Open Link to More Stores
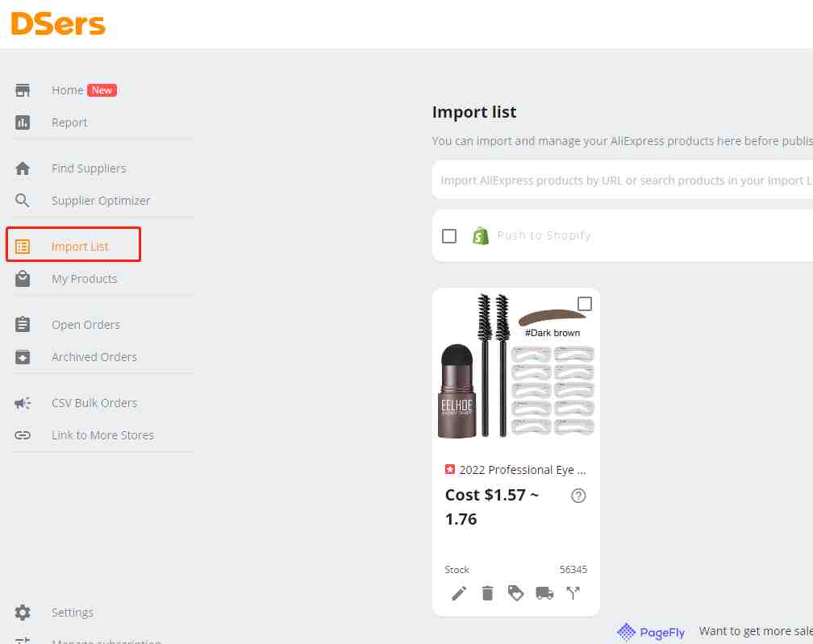This screenshot has height=644, width=813. click(x=102, y=435)
